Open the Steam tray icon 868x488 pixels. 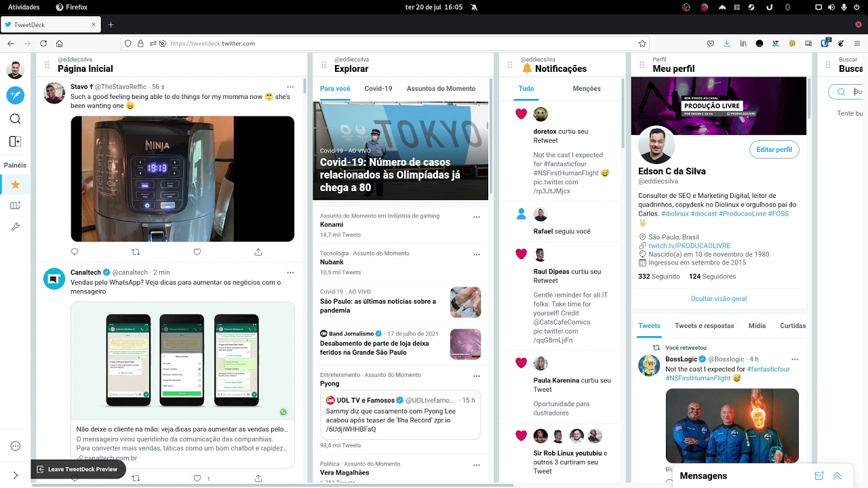[751, 7]
